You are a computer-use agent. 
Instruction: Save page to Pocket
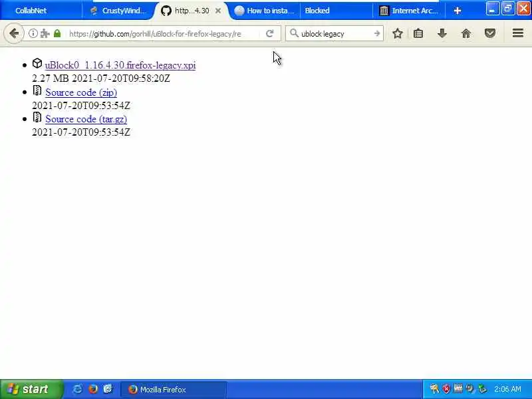490,33
